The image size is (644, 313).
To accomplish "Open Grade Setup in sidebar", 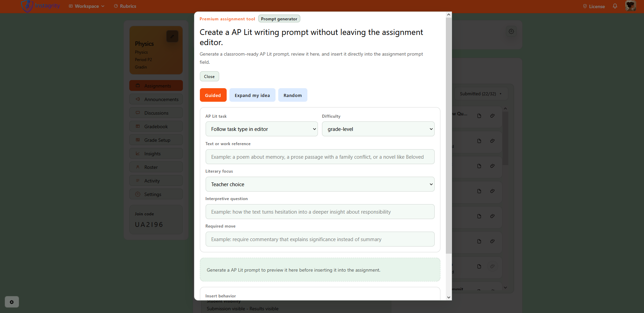I will (156, 140).
